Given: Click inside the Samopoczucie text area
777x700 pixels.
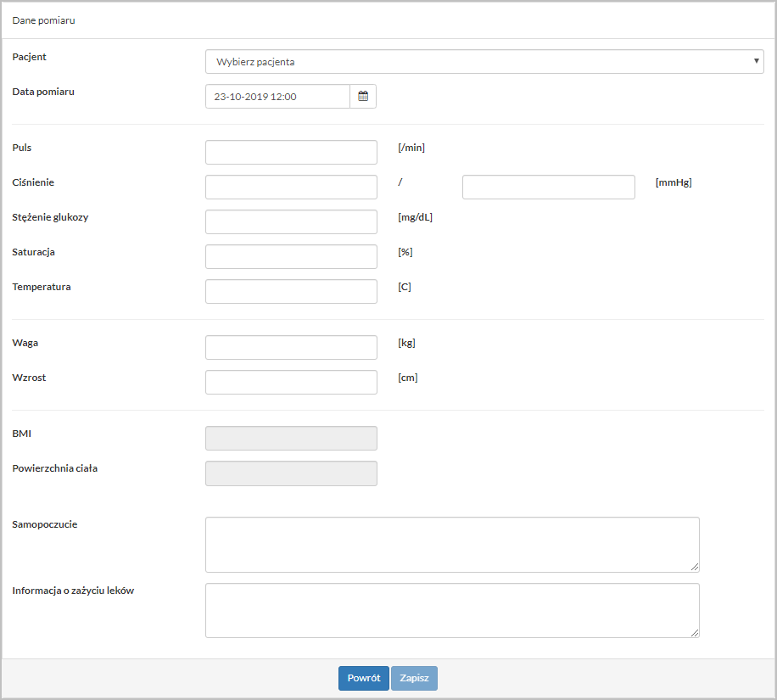Looking at the screenshot, I should 452,545.
